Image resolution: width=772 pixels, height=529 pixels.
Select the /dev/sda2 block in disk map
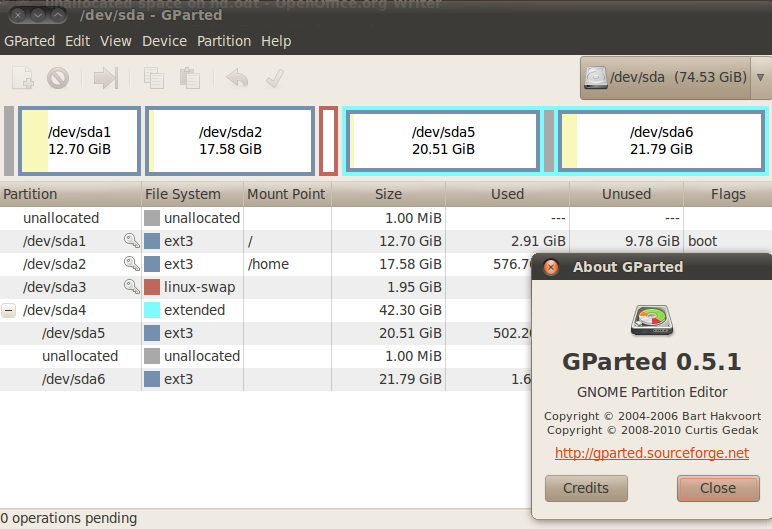(x=230, y=141)
